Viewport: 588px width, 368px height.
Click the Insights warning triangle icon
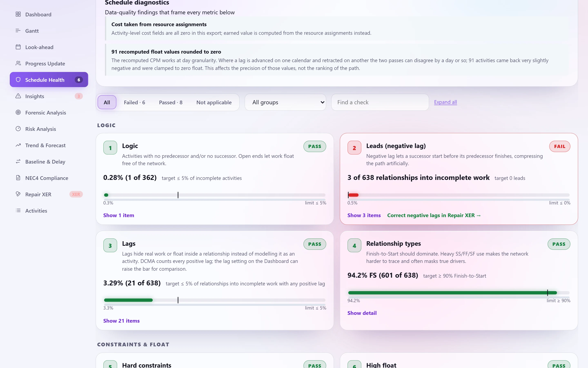pos(18,96)
